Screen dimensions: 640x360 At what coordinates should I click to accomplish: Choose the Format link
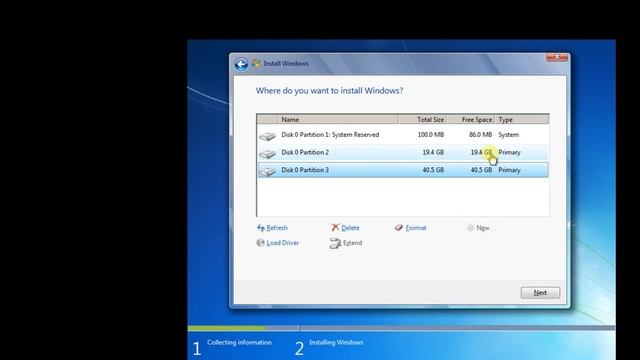(x=416, y=228)
